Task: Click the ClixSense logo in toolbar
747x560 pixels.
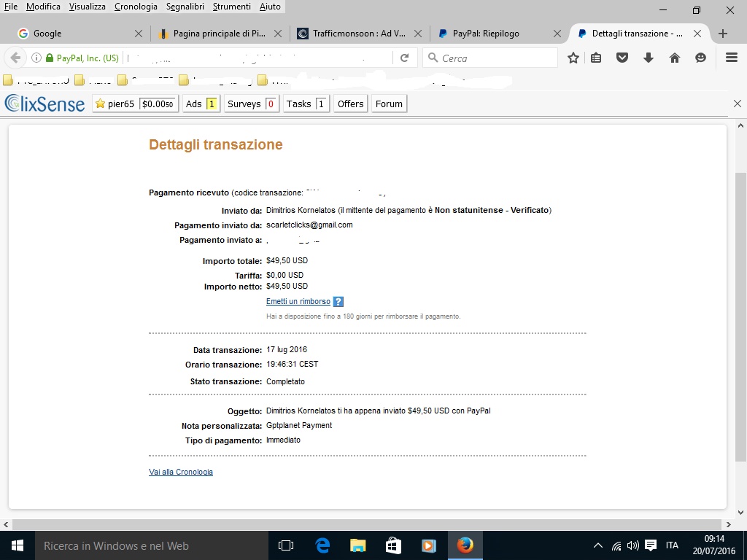Action: pyautogui.click(x=44, y=104)
